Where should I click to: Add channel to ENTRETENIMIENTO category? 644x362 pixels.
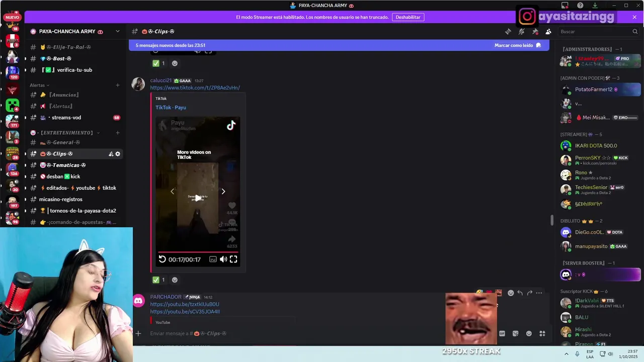[x=117, y=133]
